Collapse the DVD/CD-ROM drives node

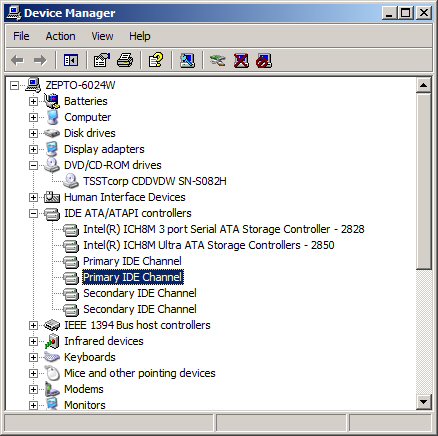tap(33, 165)
